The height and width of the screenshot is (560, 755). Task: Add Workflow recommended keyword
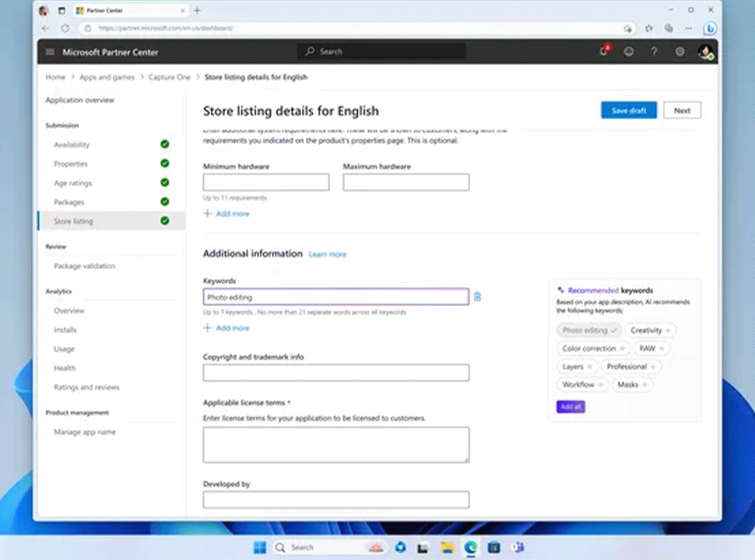[582, 385]
